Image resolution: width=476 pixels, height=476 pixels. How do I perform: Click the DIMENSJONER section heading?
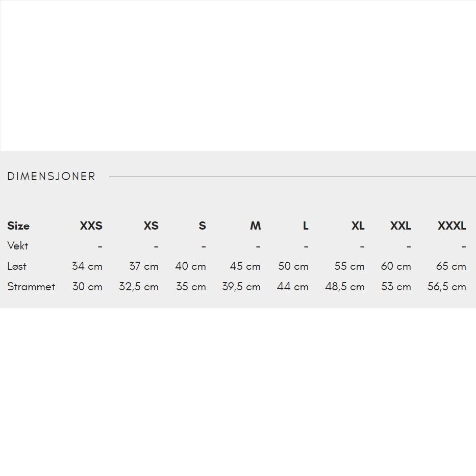pyautogui.click(x=52, y=177)
